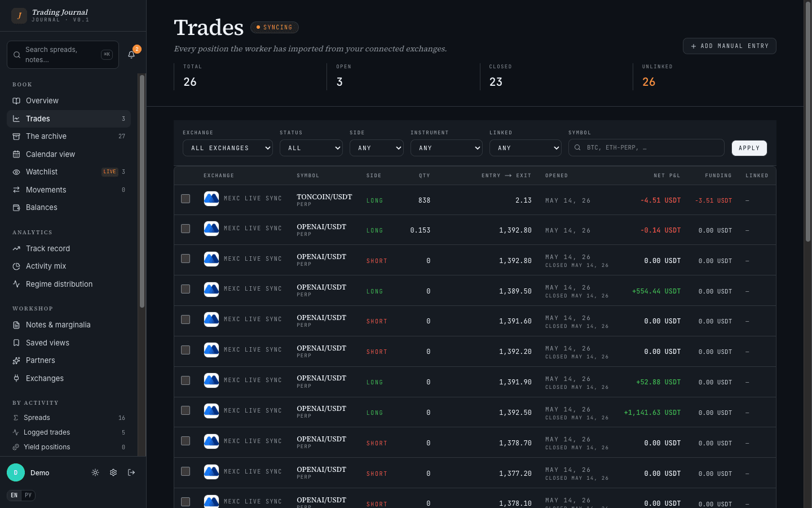Tick checkbox for the 1,391.60 entry row
Image resolution: width=812 pixels, height=508 pixels.
[186, 319]
